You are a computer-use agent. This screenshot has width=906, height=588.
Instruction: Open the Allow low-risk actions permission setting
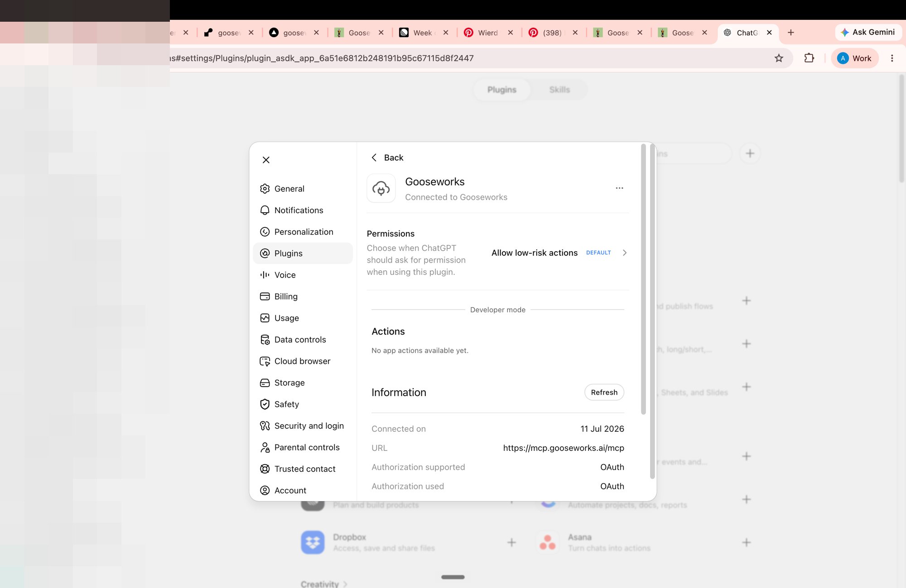click(559, 253)
